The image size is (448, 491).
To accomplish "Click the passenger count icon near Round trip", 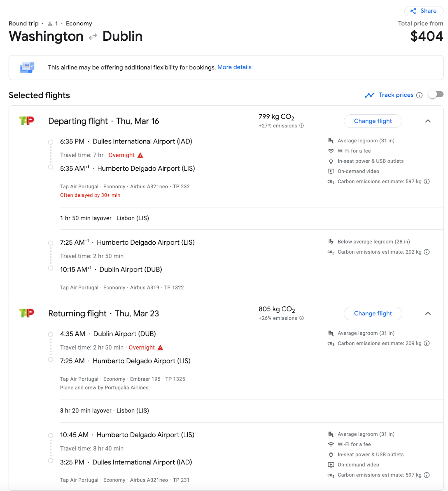I will pos(50,24).
